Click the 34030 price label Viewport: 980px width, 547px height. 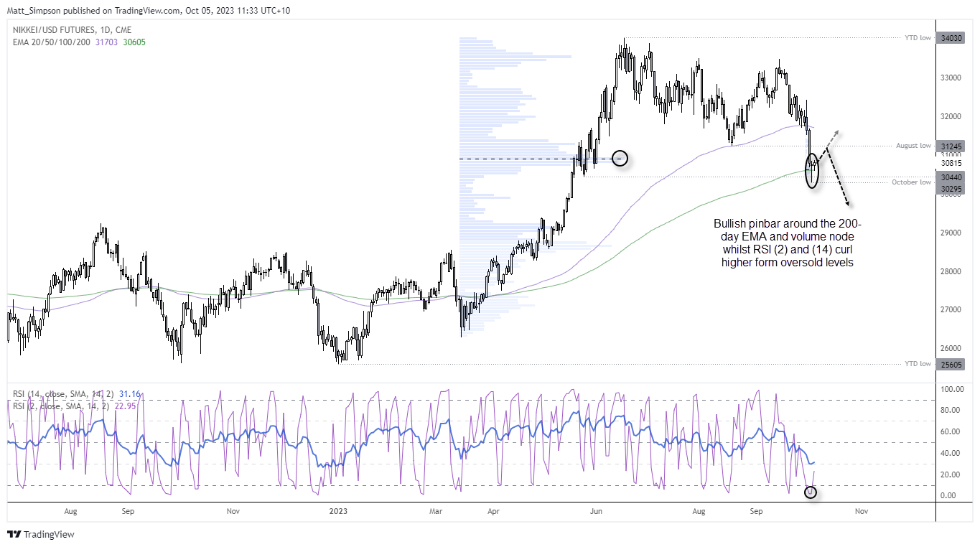[951, 38]
